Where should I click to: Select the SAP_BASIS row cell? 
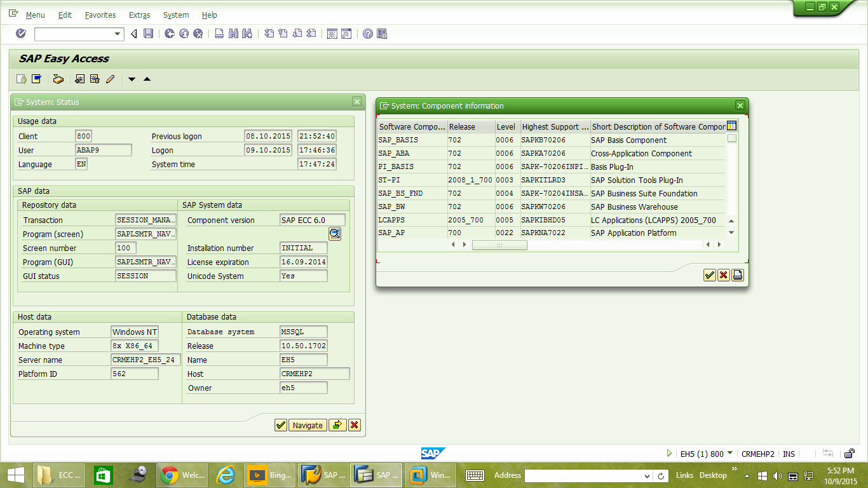[412, 140]
